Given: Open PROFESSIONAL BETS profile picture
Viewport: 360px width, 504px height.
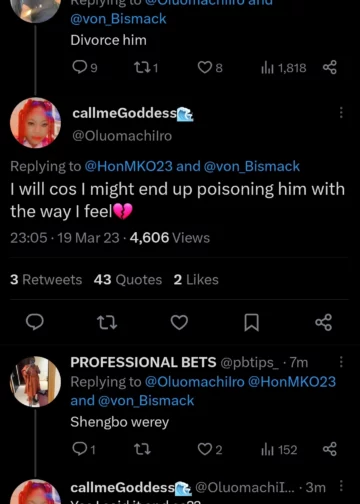Looking at the screenshot, I should click(x=35, y=382).
